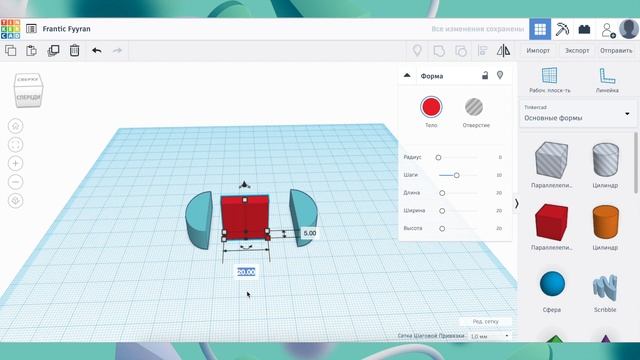Select the right blue half-cylinder shape
This screenshot has width=640, height=360.
[303, 218]
